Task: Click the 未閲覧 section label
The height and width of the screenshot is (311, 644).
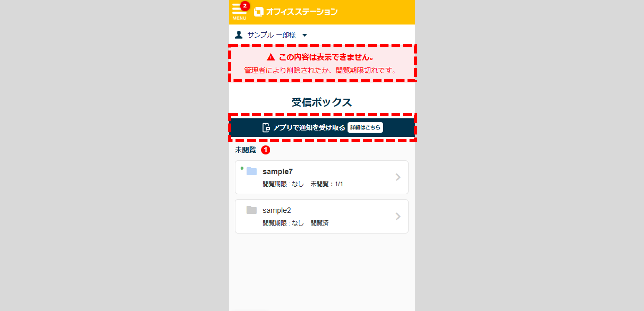Action: pyautogui.click(x=246, y=150)
